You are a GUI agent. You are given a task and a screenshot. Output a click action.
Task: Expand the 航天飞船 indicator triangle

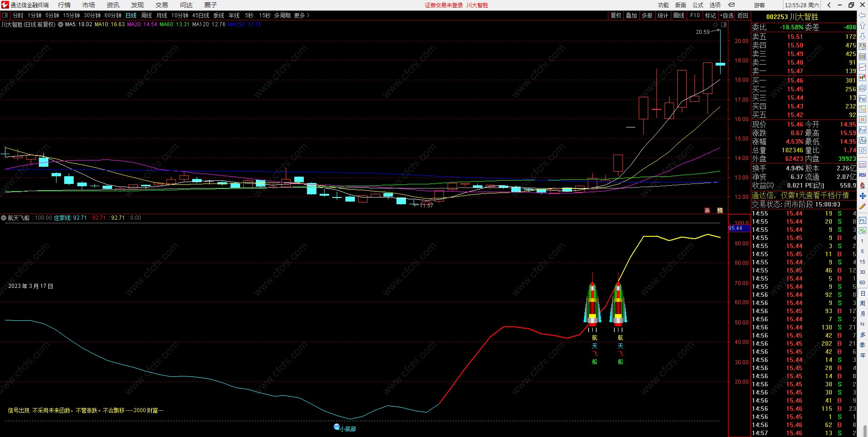(4, 218)
